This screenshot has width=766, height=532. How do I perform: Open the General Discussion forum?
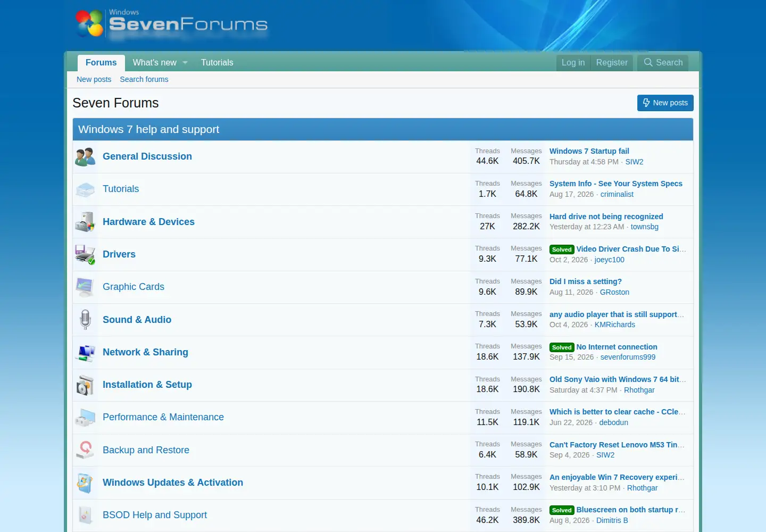tap(147, 156)
